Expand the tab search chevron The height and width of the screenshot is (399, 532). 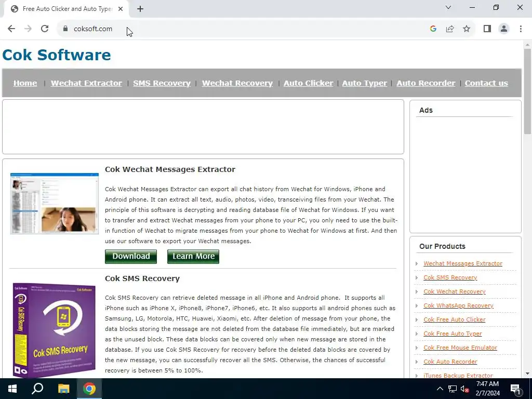tap(448, 7)
